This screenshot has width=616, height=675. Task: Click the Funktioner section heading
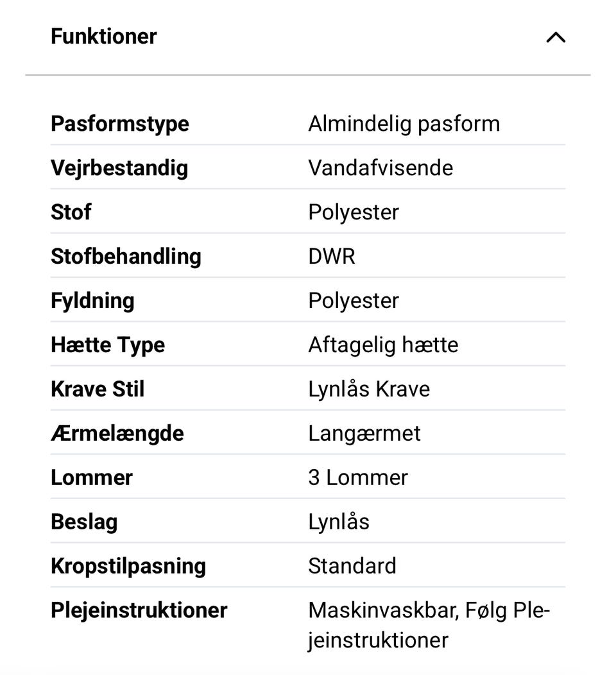click(103, 36)
